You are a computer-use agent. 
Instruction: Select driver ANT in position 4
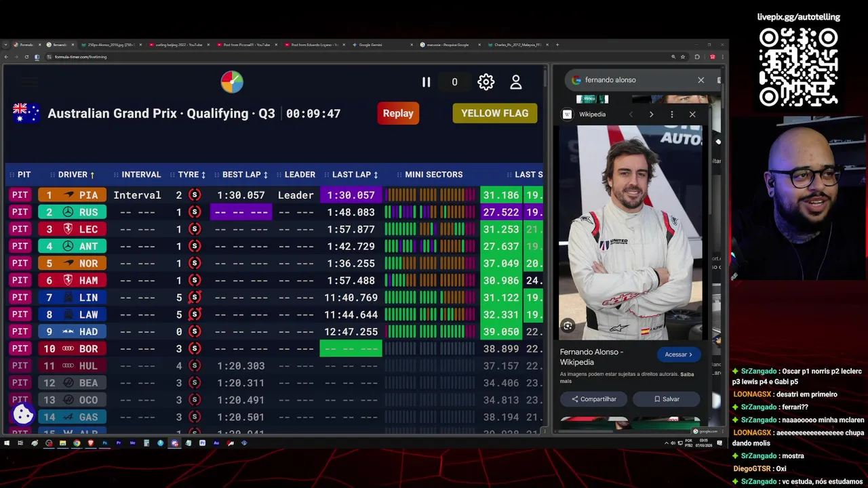tap(72, 246)
